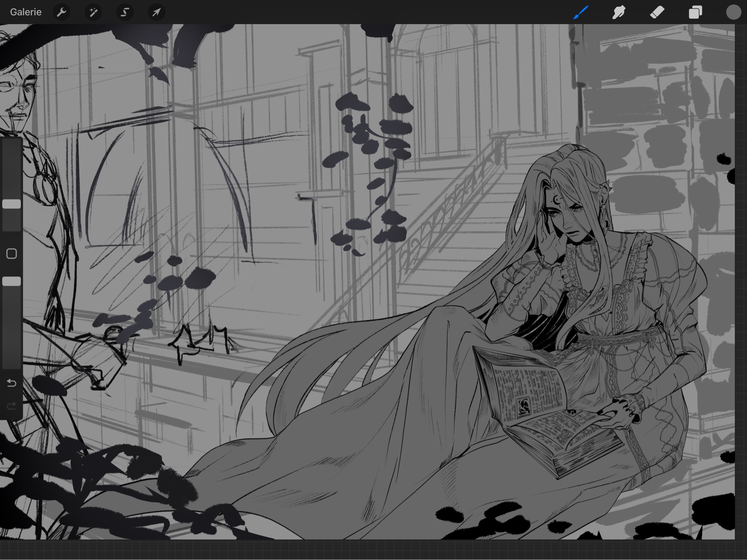Activate the Selection S-shaped tool

125,12
